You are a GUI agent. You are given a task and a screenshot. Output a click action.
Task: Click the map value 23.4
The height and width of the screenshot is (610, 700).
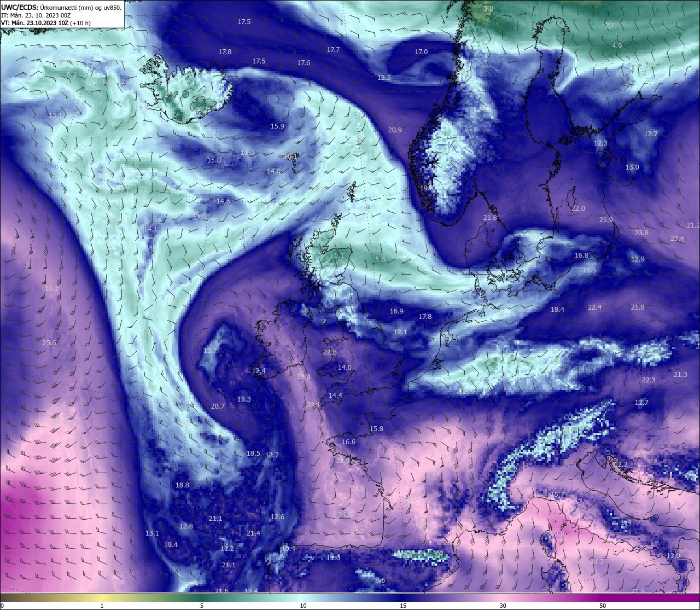point(677,239)
